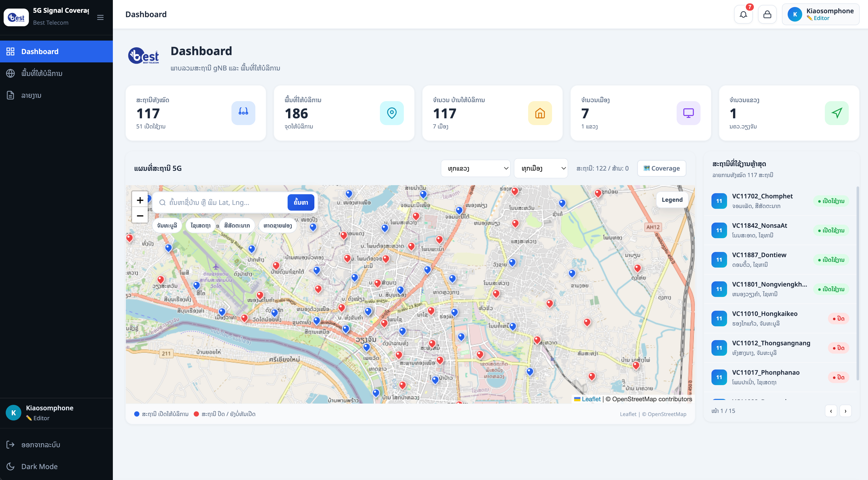Click the ໜ້າ 1 / 15 page indicator
868x480 pixels.
tap(723, 411)
